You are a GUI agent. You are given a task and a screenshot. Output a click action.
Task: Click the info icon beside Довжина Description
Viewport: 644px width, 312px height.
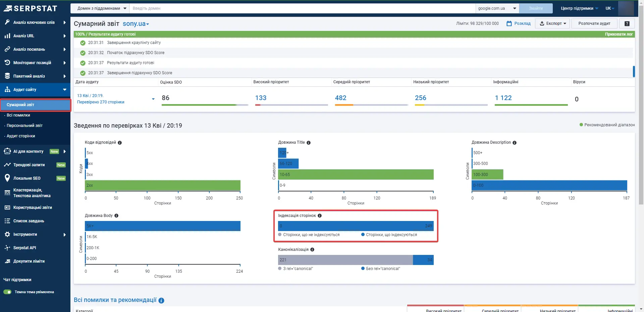[x=515, y=143]
